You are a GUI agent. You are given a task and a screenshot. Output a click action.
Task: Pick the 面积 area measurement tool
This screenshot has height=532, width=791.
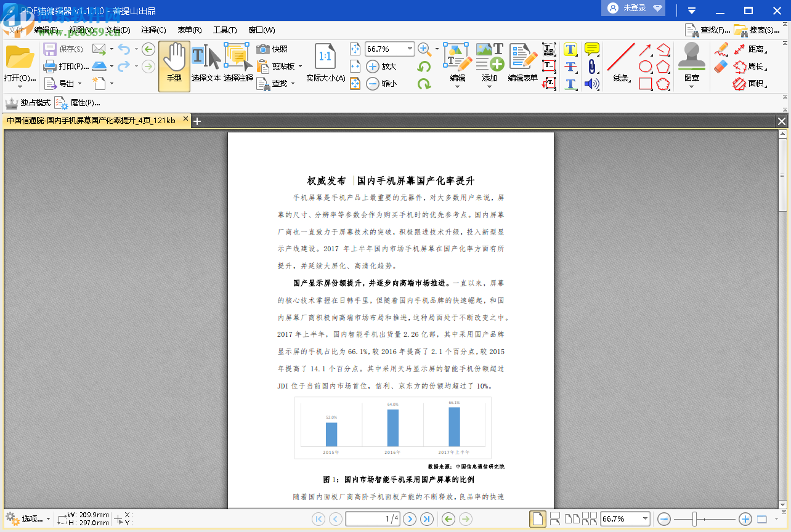(757, 83)
